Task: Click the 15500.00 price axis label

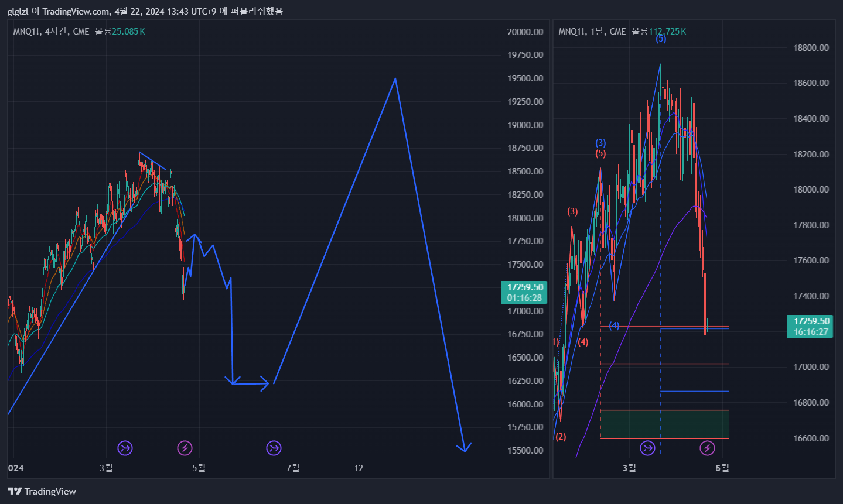Action: pyautogui.click(x=525, y=450)
